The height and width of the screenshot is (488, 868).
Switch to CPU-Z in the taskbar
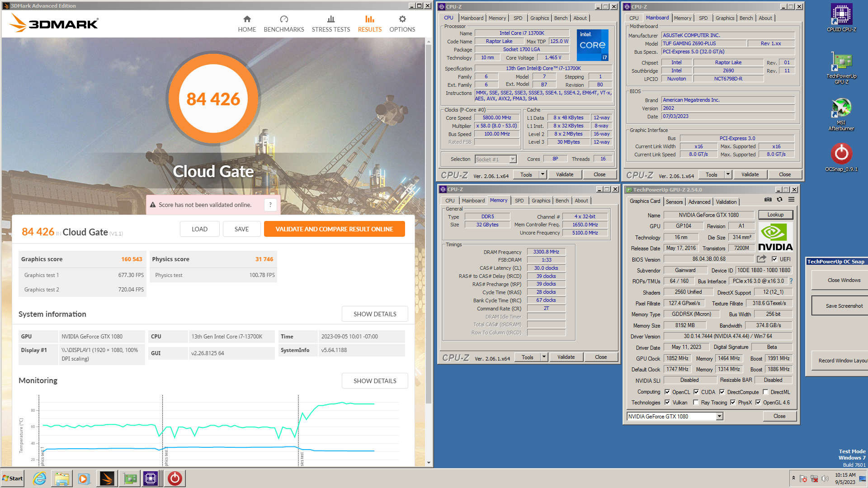point(151,479)
